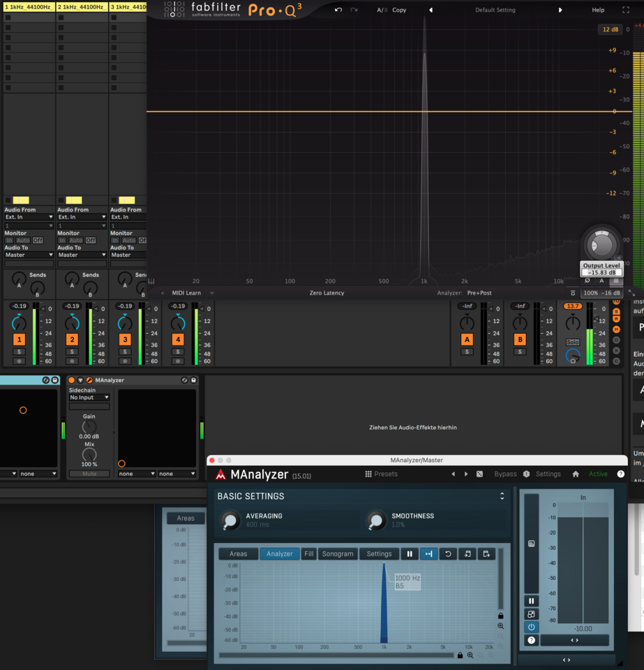Toggle the master Solo cue button
Image resolution: width=644 pixels, height=670 pixels.
click(x=573, y=342)
